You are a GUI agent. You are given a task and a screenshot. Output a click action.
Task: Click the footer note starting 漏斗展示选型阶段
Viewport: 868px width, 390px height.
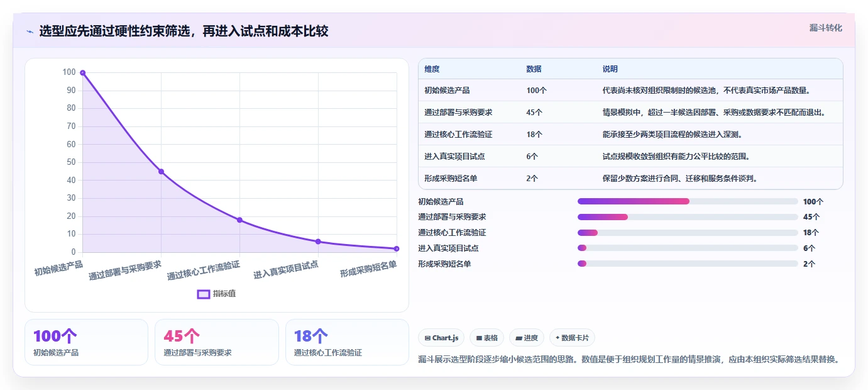tap(629, 360)
